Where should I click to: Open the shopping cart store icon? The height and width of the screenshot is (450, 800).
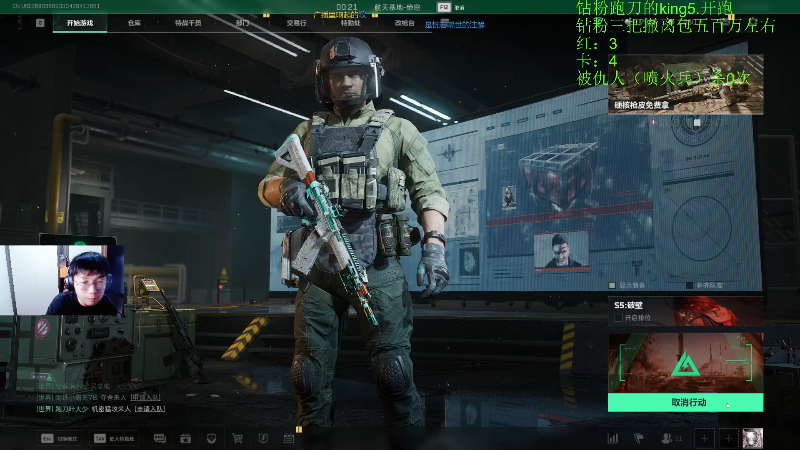[237, 438]
